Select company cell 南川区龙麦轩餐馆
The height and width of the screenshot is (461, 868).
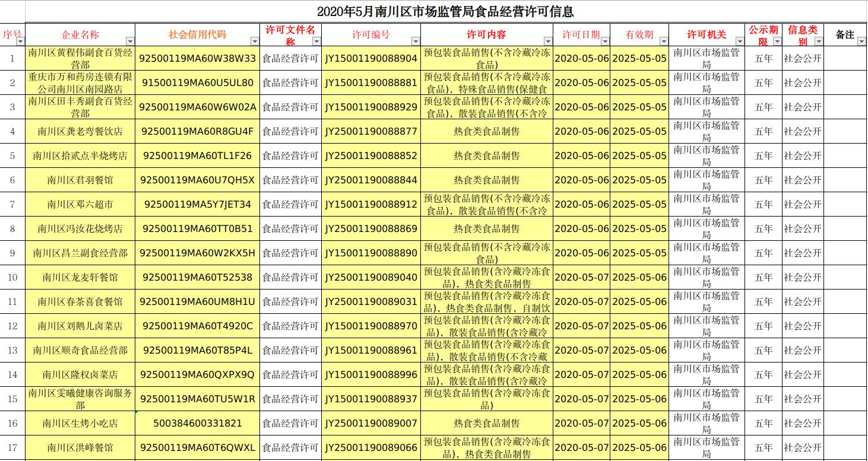click(x=80, y=277)
